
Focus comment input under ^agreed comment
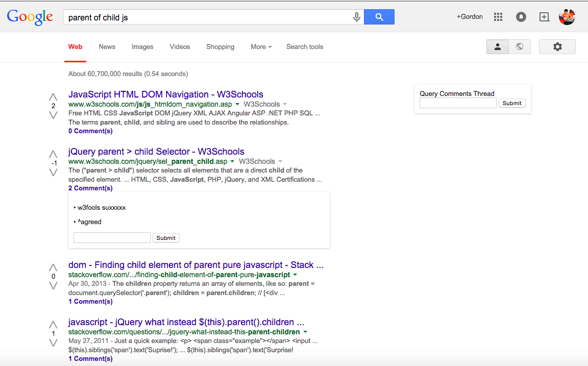112,238
